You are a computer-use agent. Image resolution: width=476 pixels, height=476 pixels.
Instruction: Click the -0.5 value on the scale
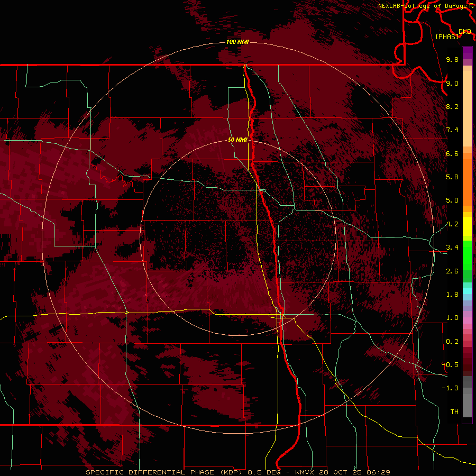pos(450,365)
